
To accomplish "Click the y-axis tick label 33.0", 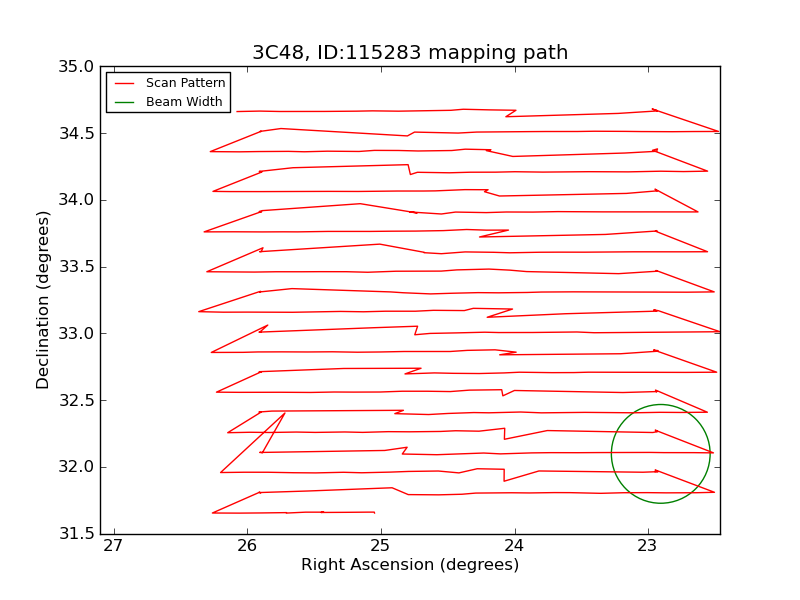I will [77, 334].
